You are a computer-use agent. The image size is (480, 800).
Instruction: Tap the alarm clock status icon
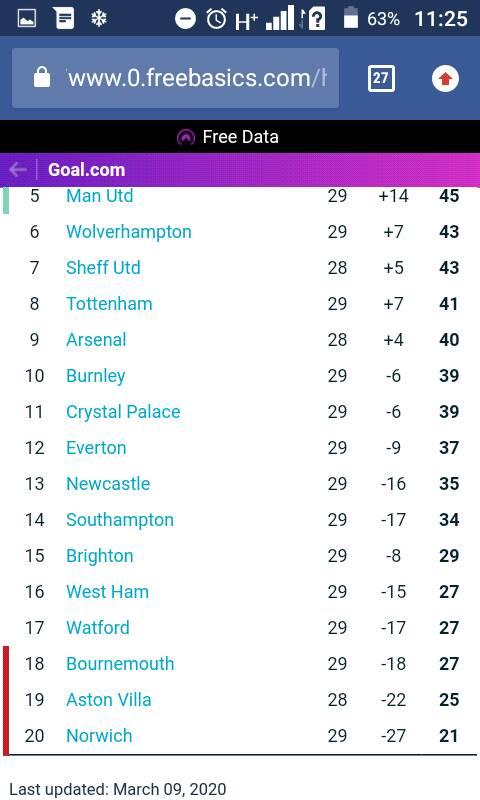click(216, 19)
